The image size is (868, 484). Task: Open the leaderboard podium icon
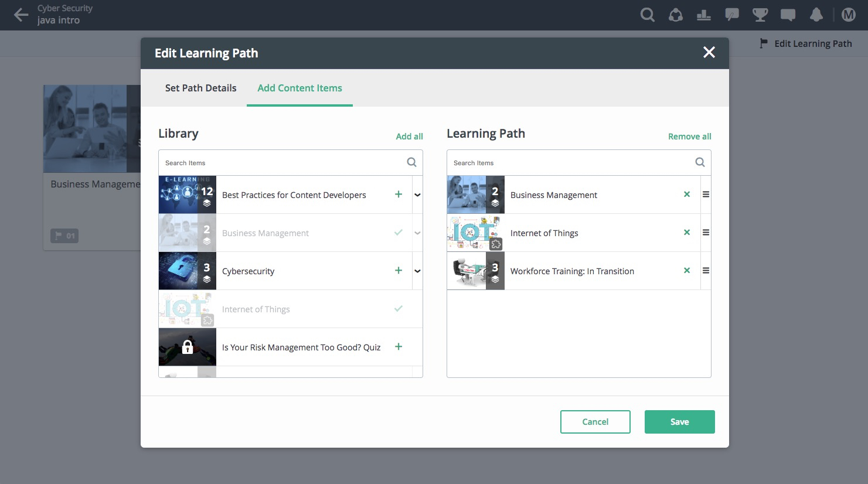704,15
